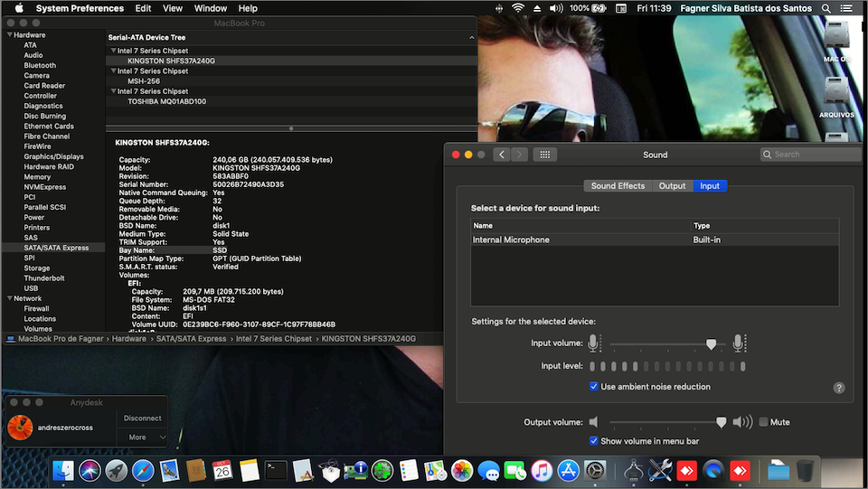
Task: Select TOSHIBA MQ01ABD100 in device tree
Action: pos(166,101)
